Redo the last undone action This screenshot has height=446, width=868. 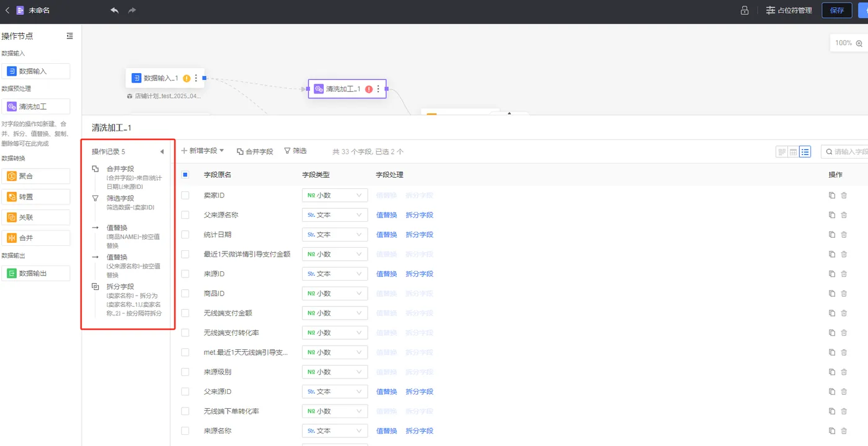pos(132,11)
